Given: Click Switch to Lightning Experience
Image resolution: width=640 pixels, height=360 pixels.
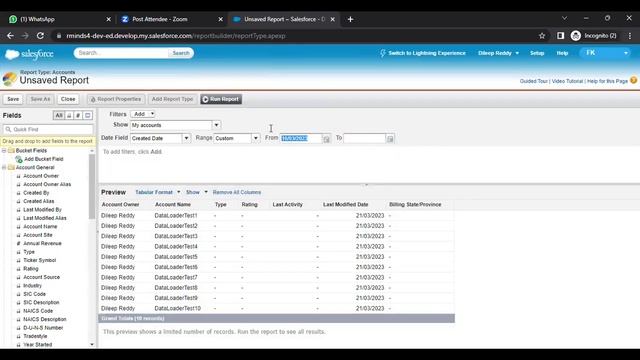Looking at the screenshot, I should (x=423, y=53).
